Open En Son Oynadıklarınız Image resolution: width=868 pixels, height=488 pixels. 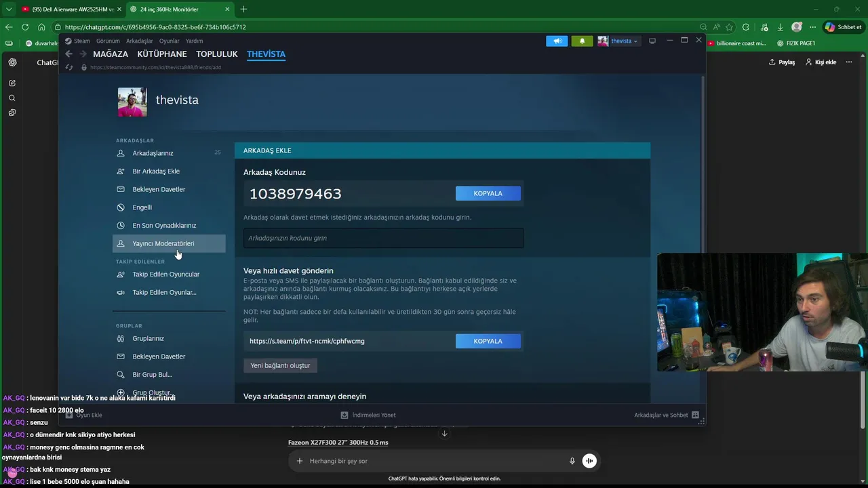click(x=164, y=226)
